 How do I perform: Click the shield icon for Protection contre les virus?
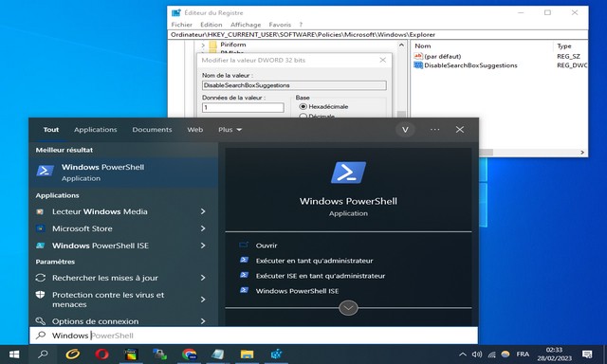(40, 295)
